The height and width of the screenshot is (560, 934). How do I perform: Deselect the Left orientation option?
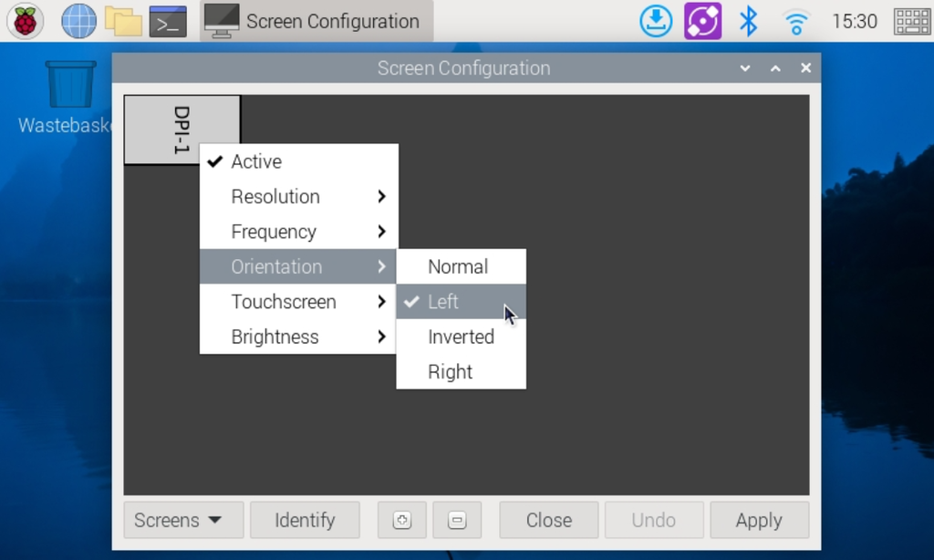(444, 301)
